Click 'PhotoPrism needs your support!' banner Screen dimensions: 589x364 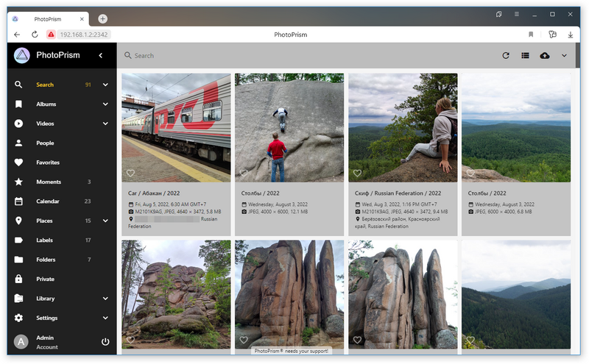click(x=291, y=351)
